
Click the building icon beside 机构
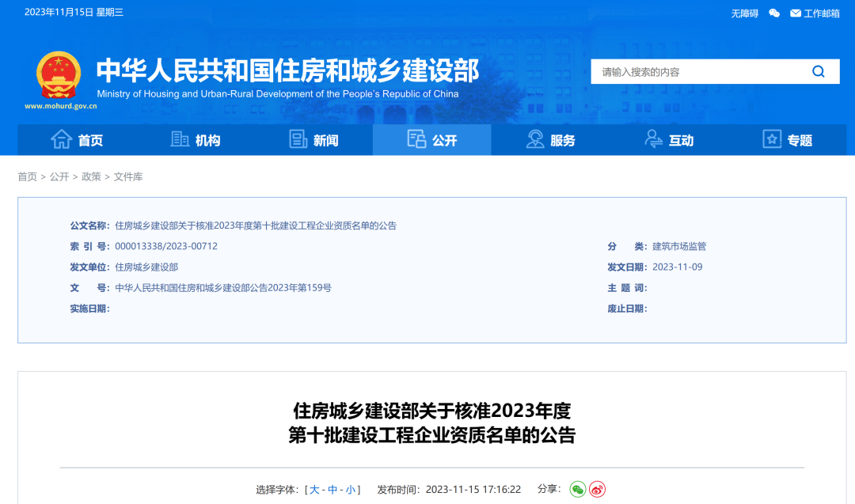pyautogui.click(x=179, y=138)
